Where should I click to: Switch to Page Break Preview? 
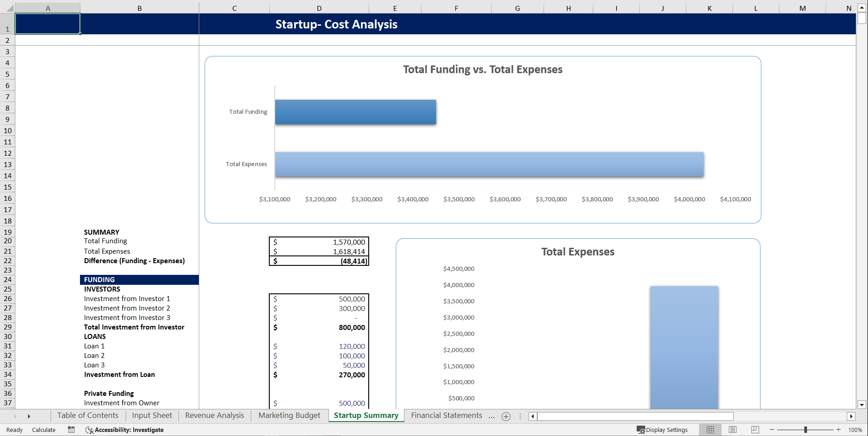tap(755, 430)
